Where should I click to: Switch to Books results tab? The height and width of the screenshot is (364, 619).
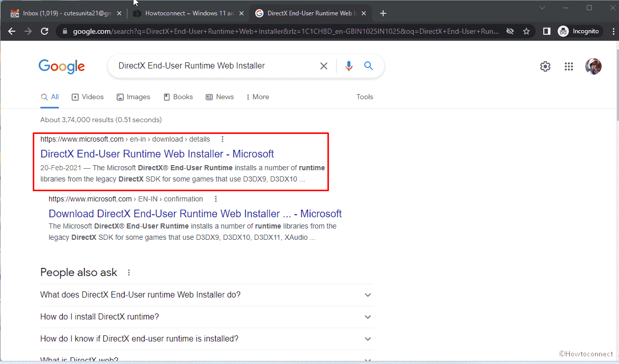[x=178, y=97]
